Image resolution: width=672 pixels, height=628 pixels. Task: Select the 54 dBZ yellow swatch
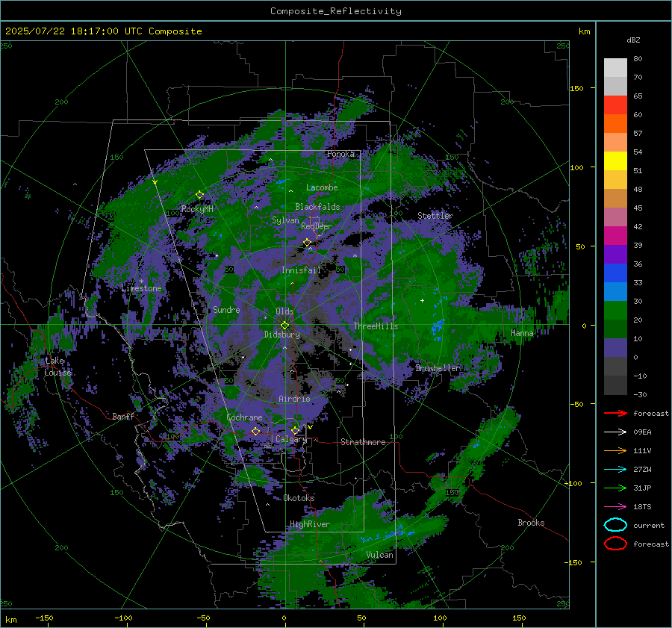pos(615,161)
